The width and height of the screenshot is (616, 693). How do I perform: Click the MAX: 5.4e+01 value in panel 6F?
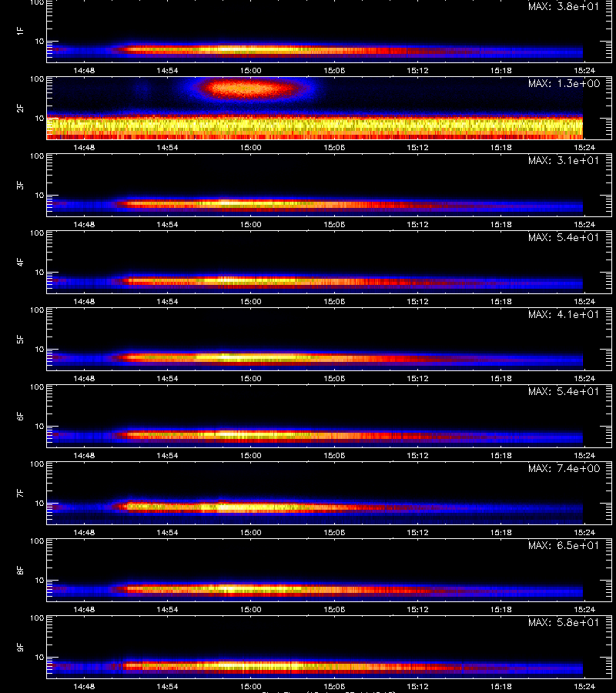564,391
